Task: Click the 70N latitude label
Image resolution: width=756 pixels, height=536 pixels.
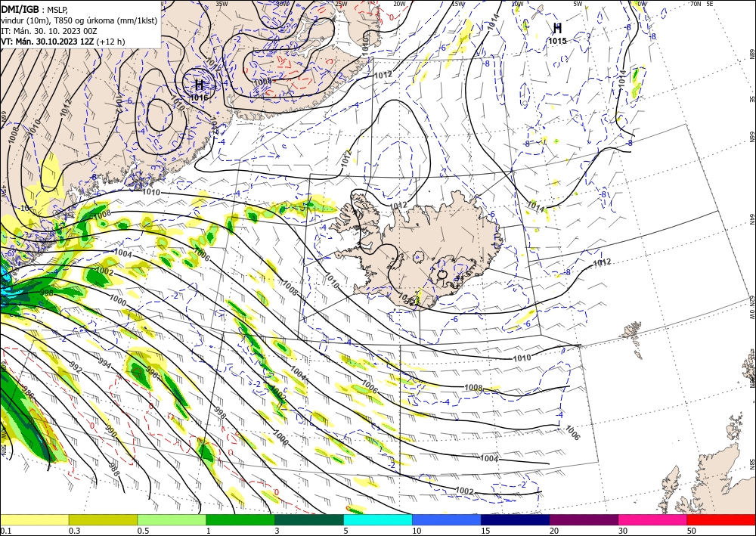Action: click(696, 4)
